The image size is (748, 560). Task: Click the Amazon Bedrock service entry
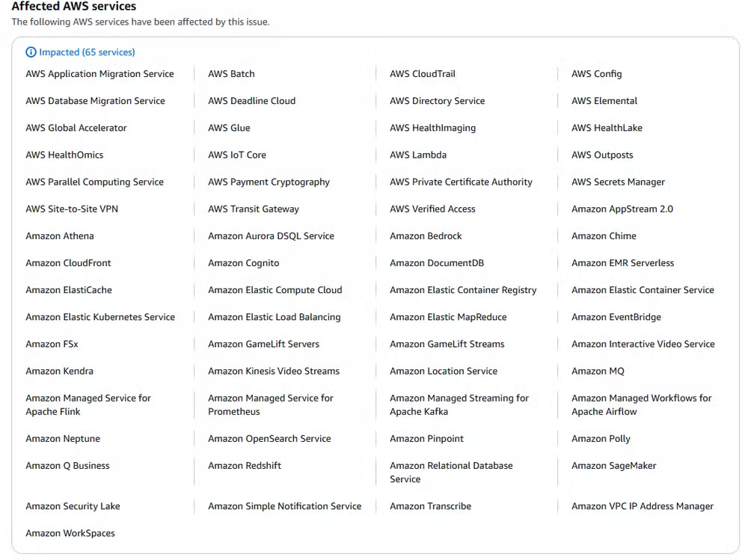click(426, 236)
